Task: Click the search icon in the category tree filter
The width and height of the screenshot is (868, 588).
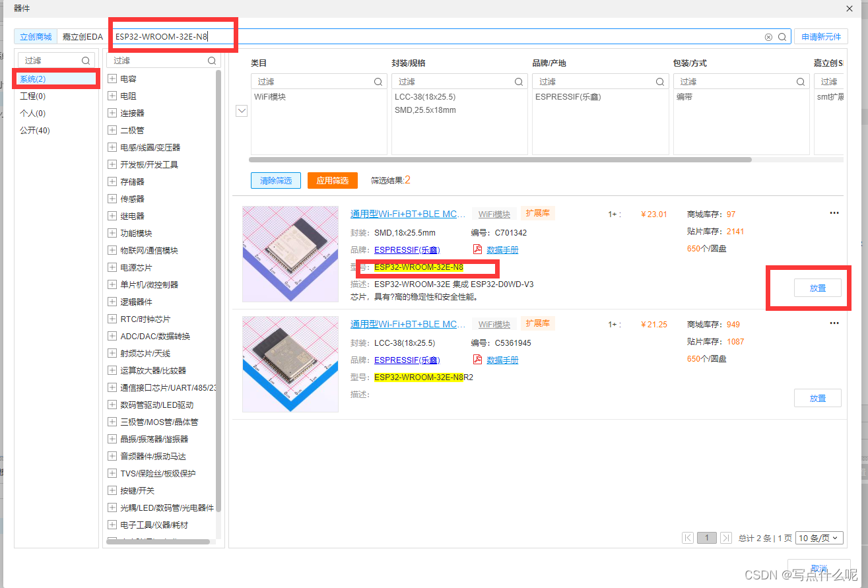Action: click(212, 60)
